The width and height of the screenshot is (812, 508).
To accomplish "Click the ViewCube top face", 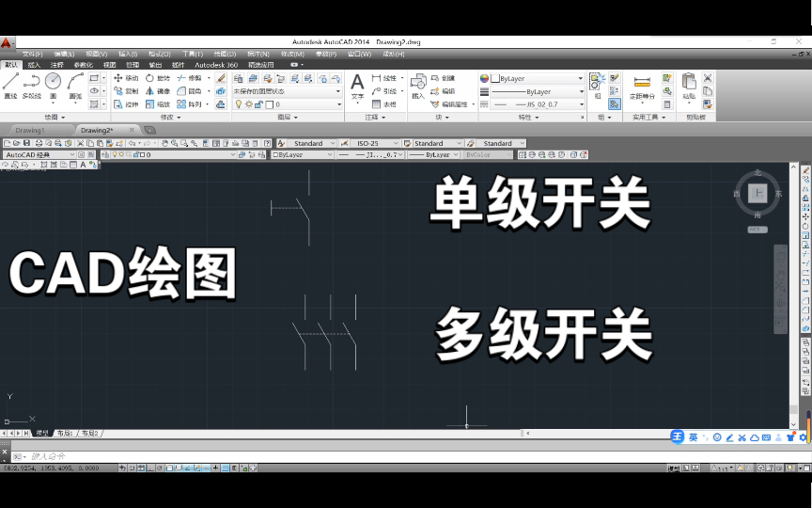I will click(x=757, y=194).
